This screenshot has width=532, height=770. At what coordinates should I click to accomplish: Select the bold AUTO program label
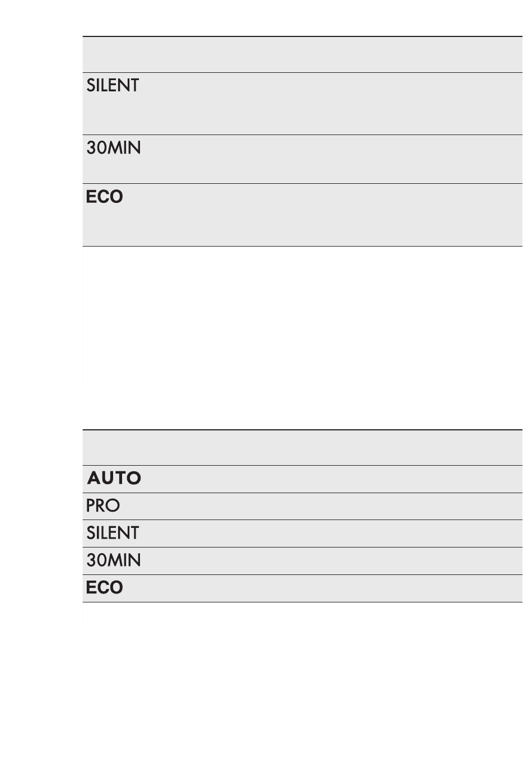(115, 478)
